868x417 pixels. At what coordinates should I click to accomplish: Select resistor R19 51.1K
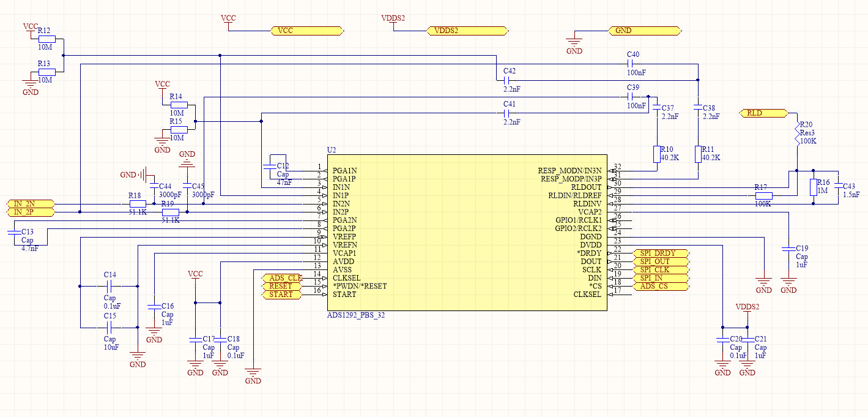point(170,212)
